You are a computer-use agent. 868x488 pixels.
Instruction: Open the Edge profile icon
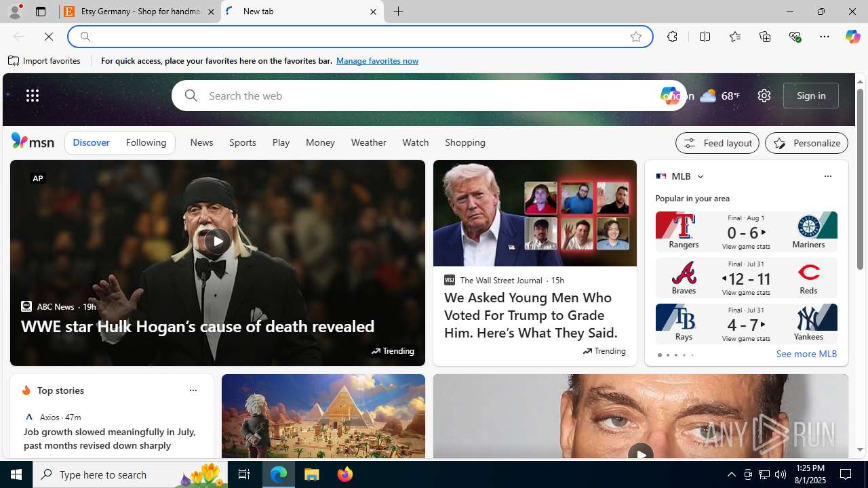(x=14, y=12)
